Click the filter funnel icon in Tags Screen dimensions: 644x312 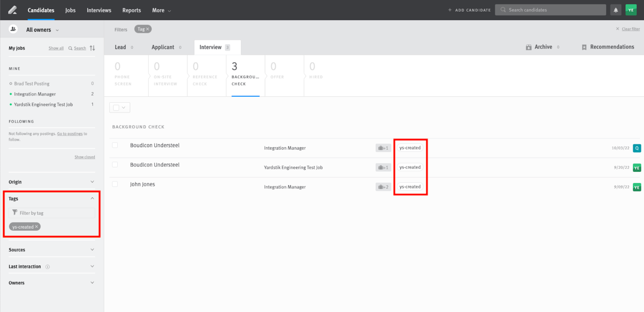[x=15, y=212]
